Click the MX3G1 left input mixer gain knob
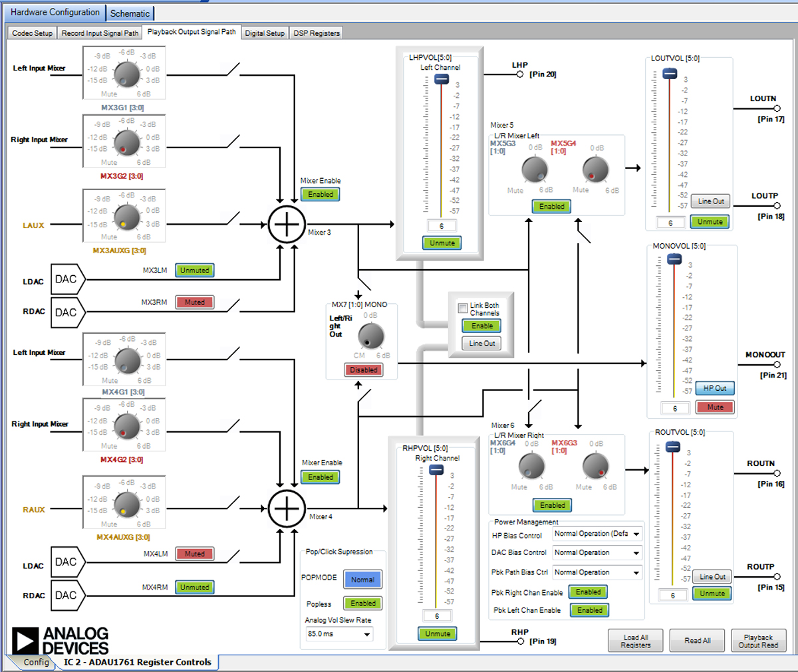The width and height of the screenshot is (798, 672). [126, 74]
